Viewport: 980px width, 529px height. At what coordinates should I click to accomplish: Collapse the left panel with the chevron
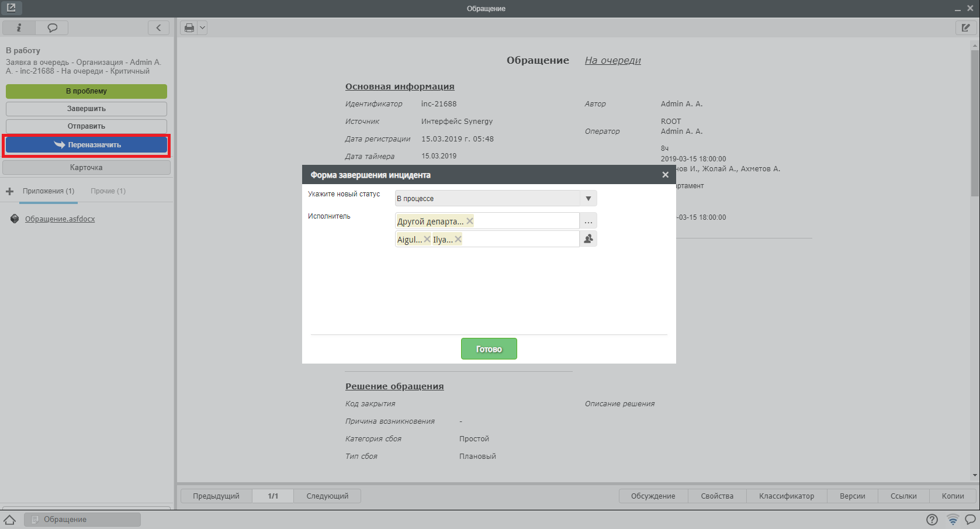click(x=158, y=27)
